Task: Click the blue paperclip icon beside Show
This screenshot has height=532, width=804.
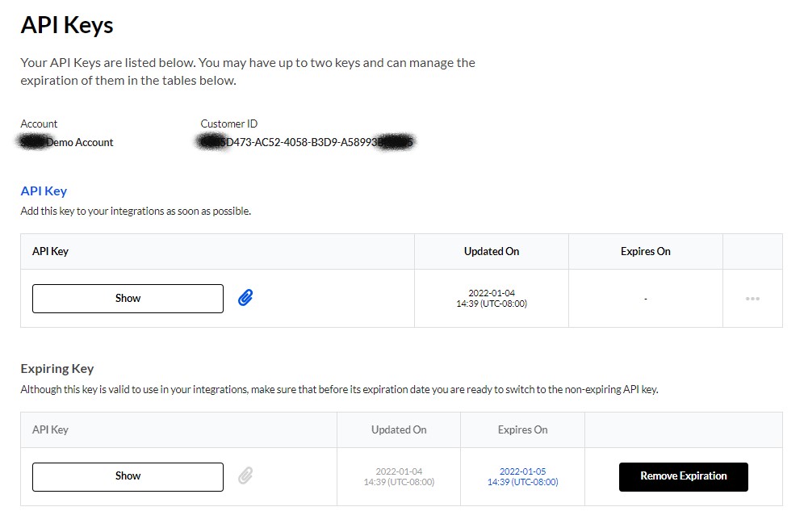Action: coord(245,298)
